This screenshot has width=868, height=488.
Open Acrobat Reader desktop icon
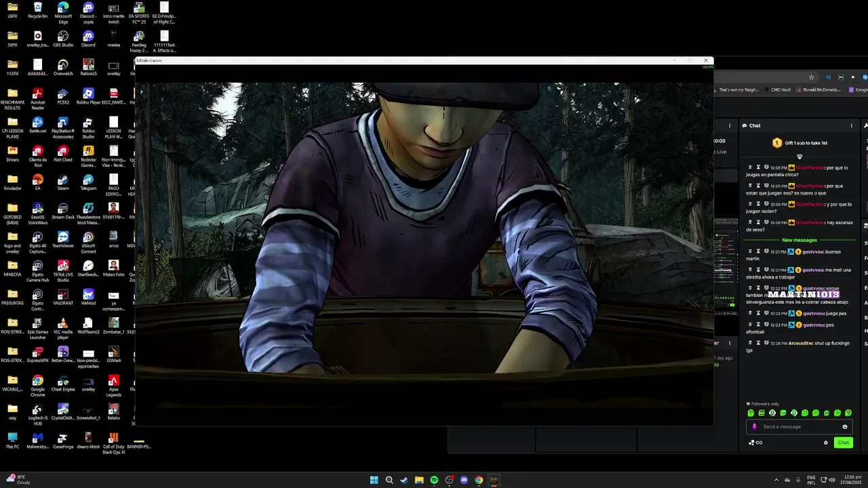(x=37, y=98)
